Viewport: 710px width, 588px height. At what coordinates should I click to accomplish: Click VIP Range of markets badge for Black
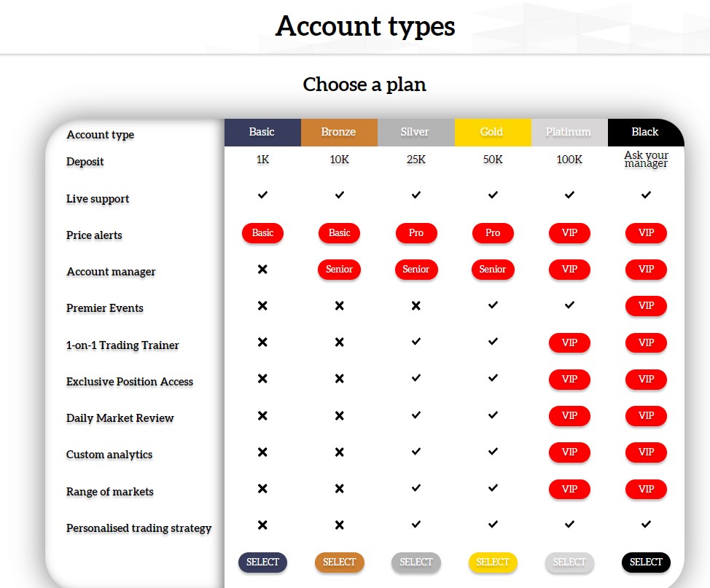coord(646,490)
